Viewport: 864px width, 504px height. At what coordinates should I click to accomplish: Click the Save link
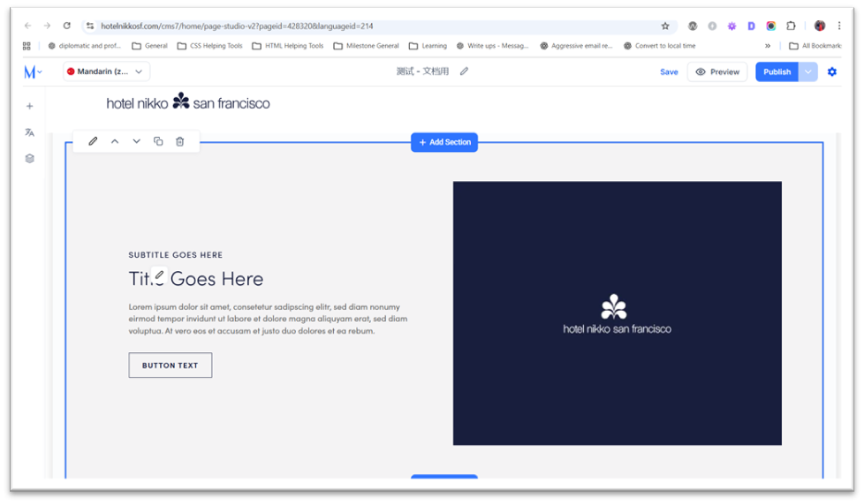(669, 71)
